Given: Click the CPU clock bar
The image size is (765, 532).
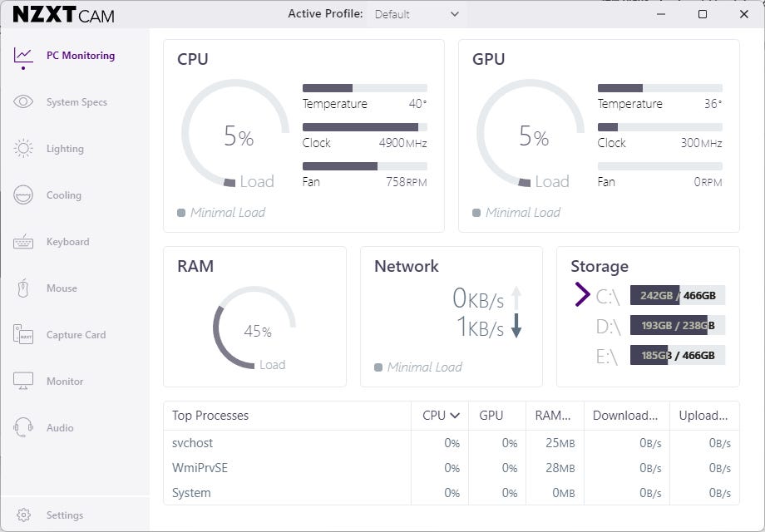Looking at the screenshot, I should tap(365, 127).
